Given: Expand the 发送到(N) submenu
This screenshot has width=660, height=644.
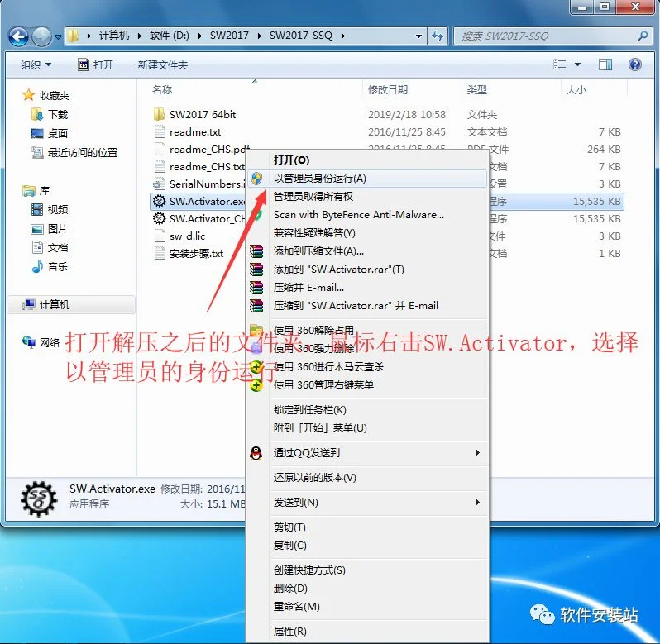Looking at the screenshot, I should click(367, 503).
